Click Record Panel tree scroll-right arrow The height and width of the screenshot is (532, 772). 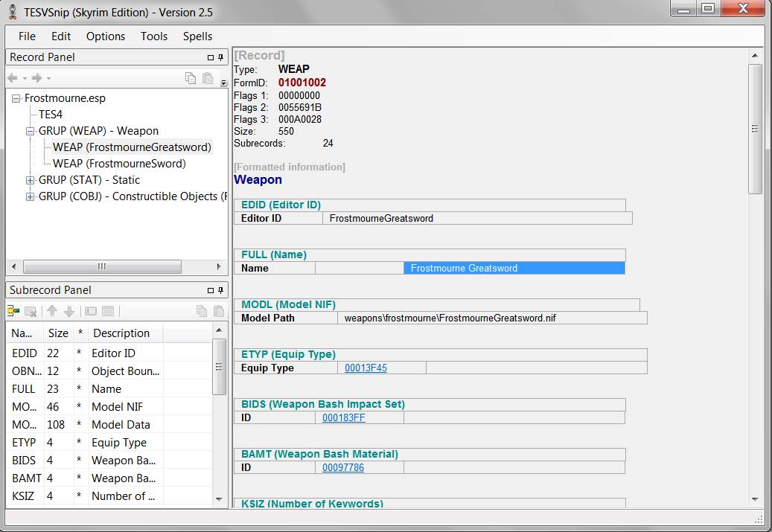click(219, 266)
